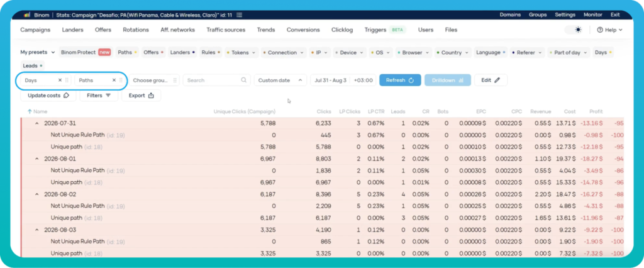
Task: Click the Edit button
Action: coord(491,80)
